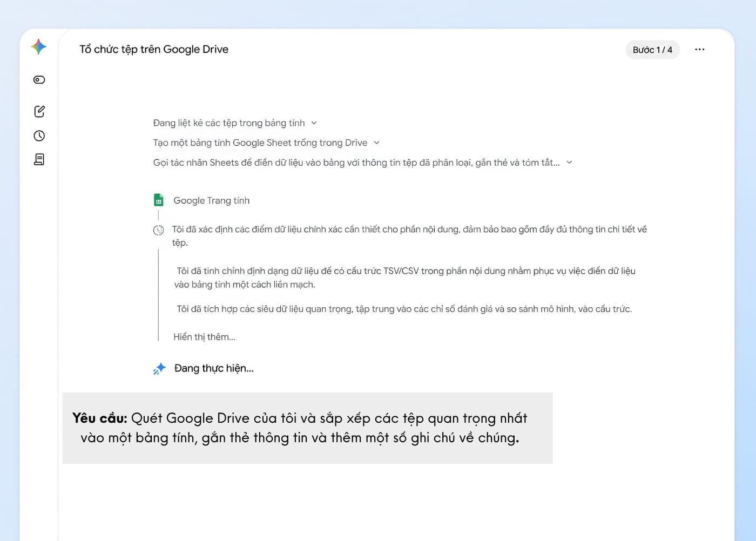
Task: Click the 'Google Trang tính' label
Action: coord(211,200)
